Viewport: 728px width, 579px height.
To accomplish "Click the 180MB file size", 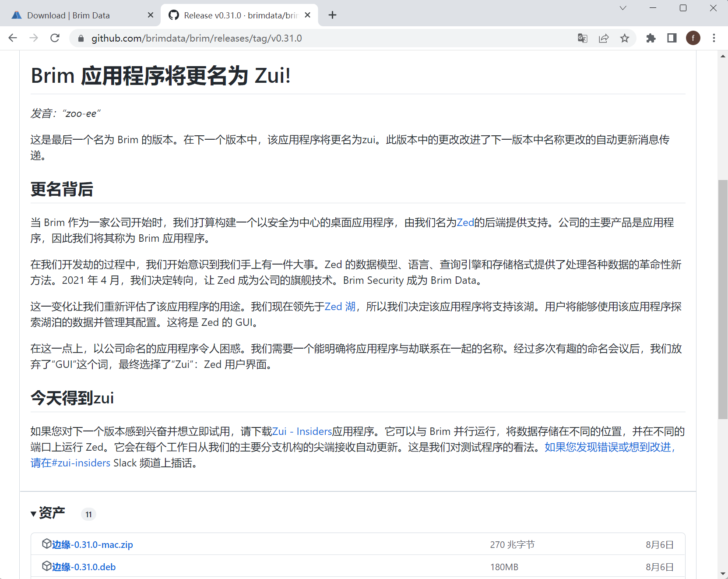I will pos(504,567).
